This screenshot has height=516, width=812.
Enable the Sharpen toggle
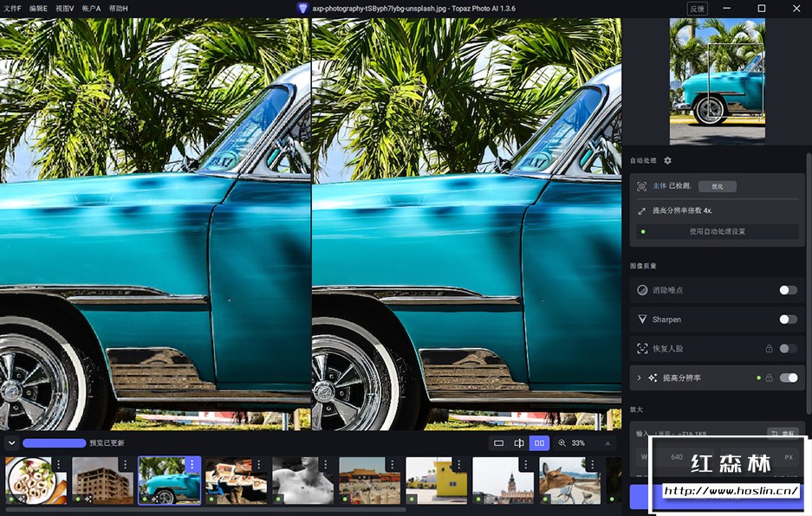789,319
